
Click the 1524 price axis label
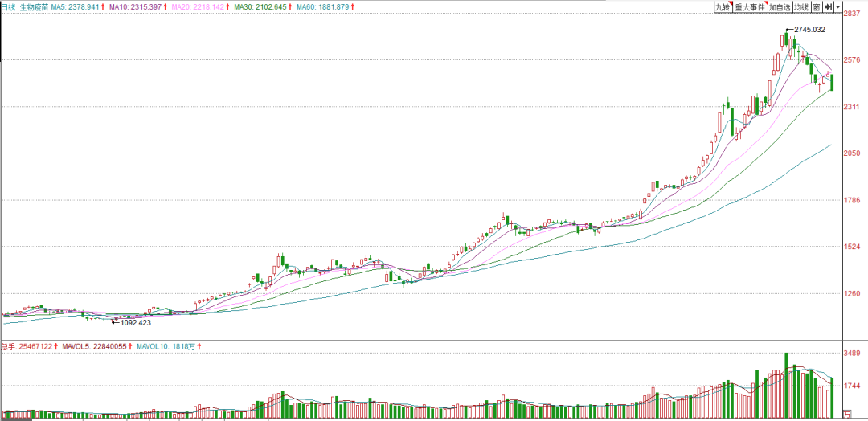[x=851, y=247]
